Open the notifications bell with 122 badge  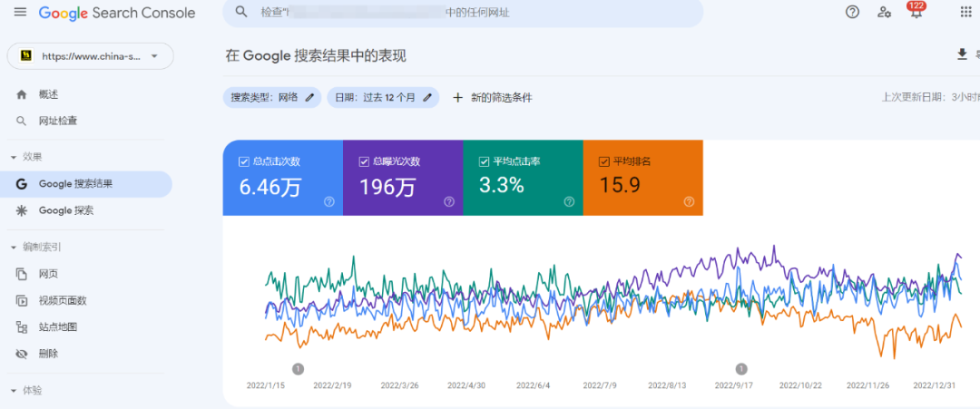pyautogui.click(x=916, y=13)
